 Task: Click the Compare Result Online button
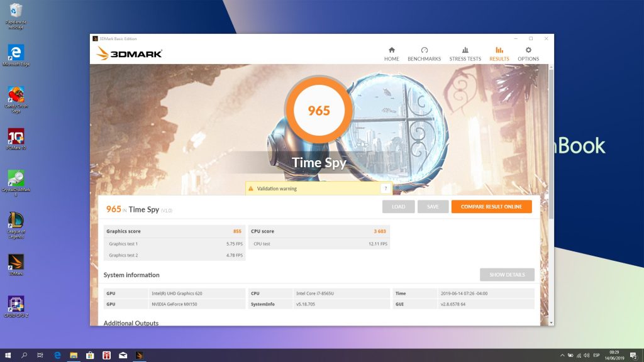(x=491, y=207)
